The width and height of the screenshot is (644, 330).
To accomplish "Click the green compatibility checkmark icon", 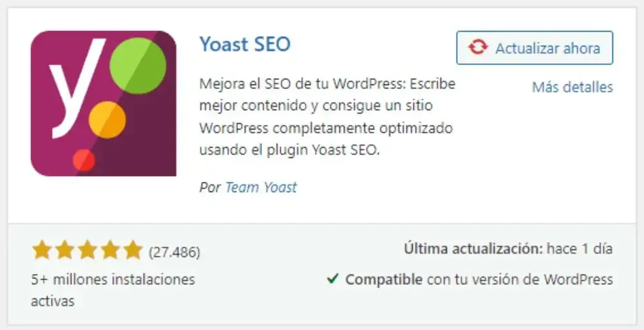I will coord(332,279).
